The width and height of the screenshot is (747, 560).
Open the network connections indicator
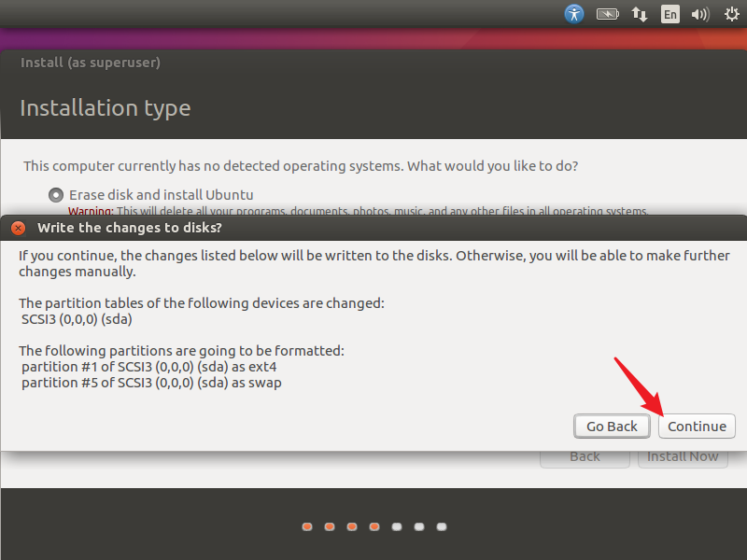pyautogui.click(x=640, y=14)
